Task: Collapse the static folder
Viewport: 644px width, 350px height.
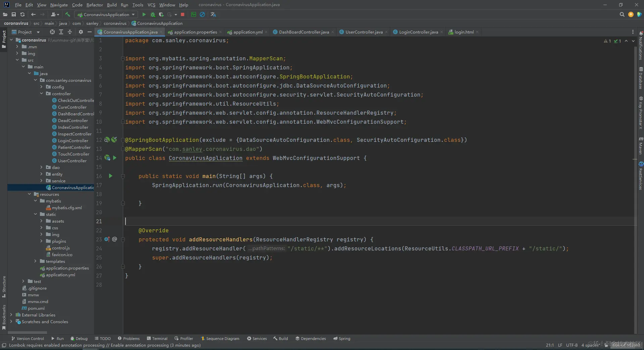Action: [x=35, y=214]
